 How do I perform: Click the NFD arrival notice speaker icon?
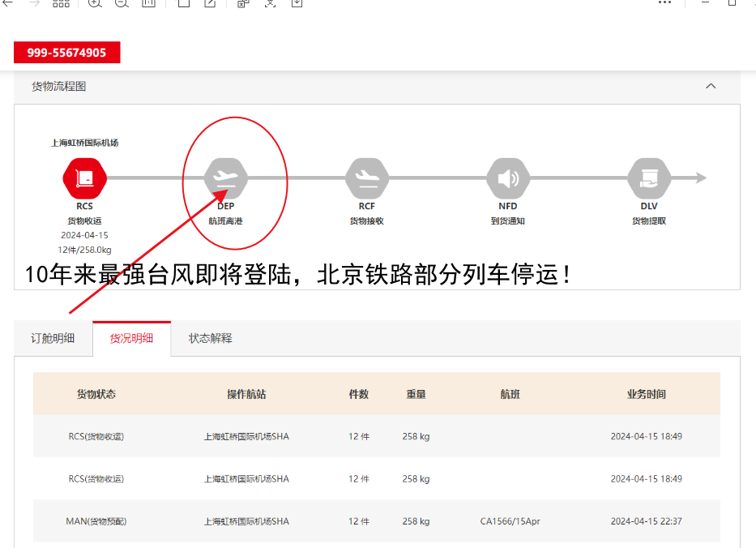click(x=508, y=178)
